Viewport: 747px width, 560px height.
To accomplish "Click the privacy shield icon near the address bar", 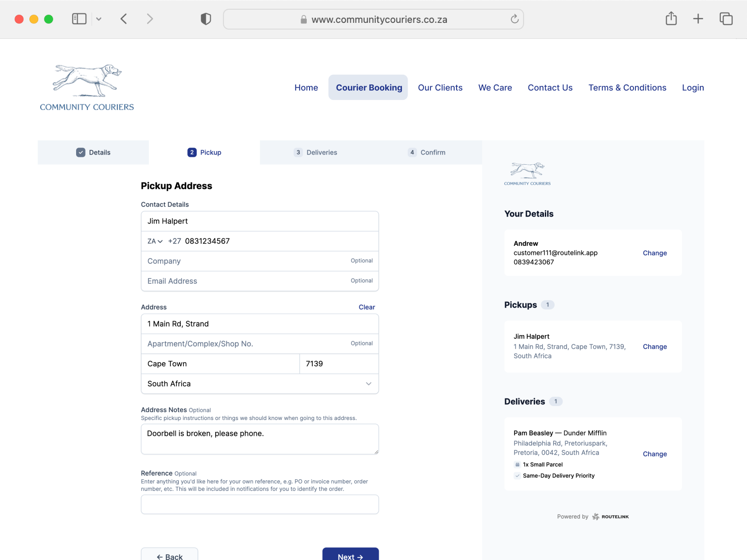I will click(205, 19).
